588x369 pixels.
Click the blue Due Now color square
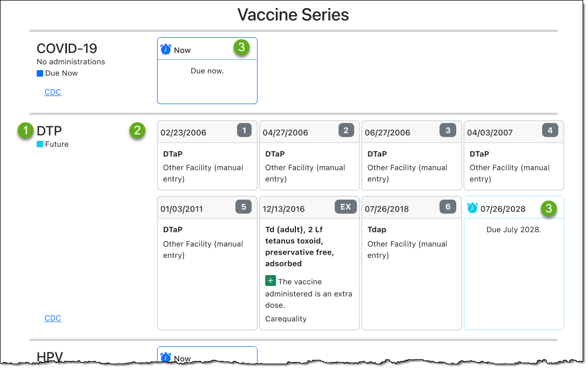point(40,73)
